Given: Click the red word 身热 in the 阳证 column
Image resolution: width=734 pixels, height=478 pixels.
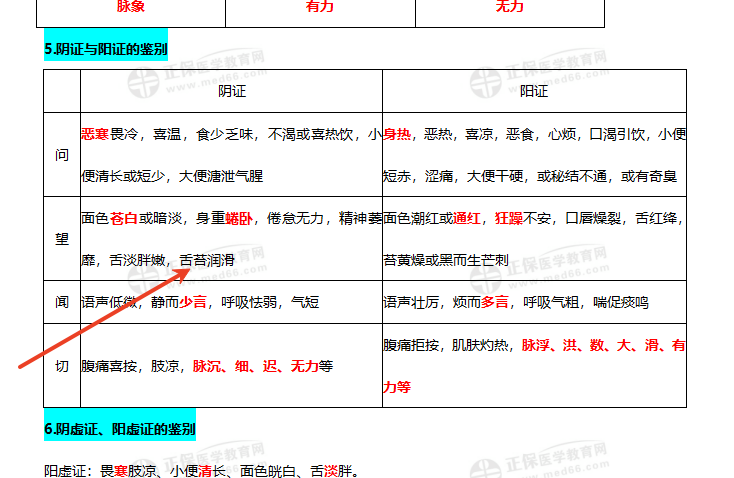Looking at the screenshot, I should point(397,133).
